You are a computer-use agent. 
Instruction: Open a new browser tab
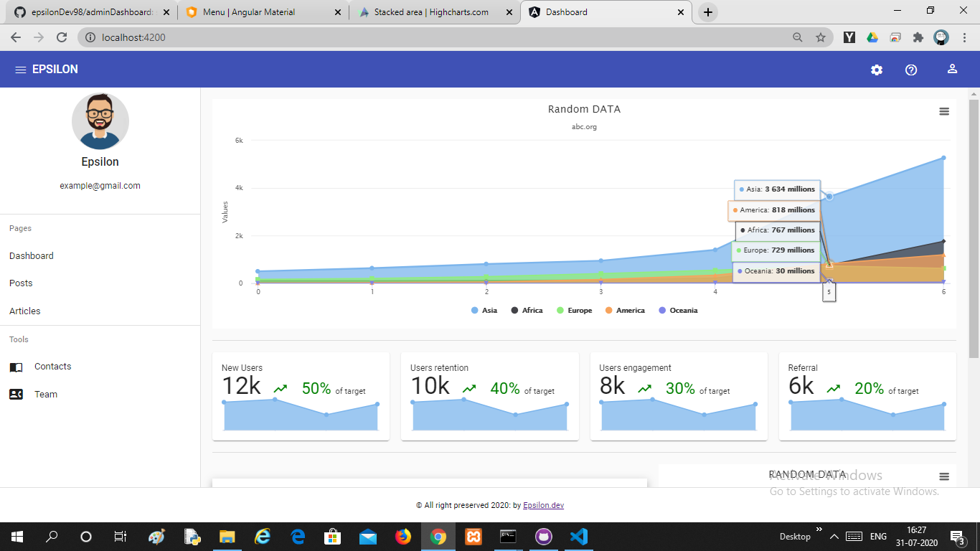[x=708, y=12]
